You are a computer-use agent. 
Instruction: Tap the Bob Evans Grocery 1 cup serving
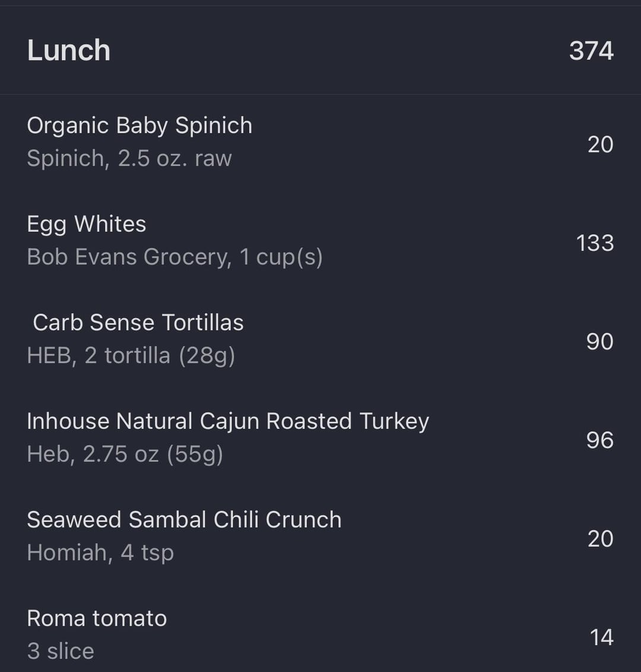174,257
